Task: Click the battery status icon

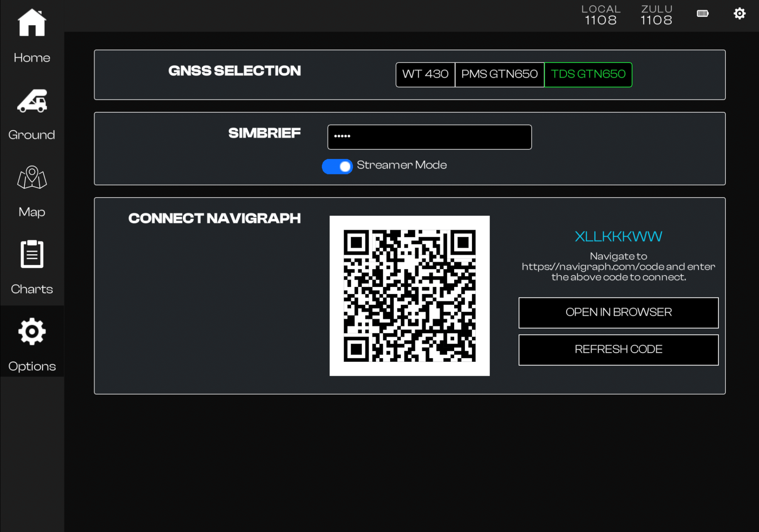Action: (702, 14)
